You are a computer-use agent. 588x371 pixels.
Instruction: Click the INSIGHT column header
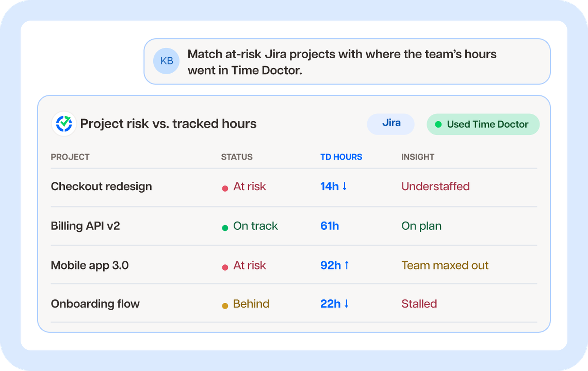pos(418,157)
